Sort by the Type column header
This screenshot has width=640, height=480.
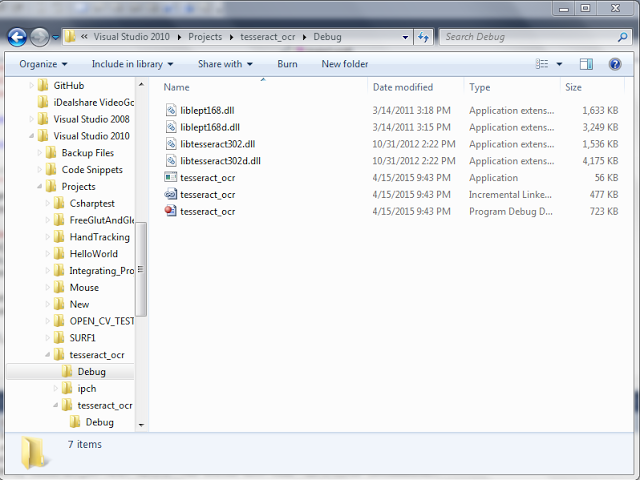480,87
